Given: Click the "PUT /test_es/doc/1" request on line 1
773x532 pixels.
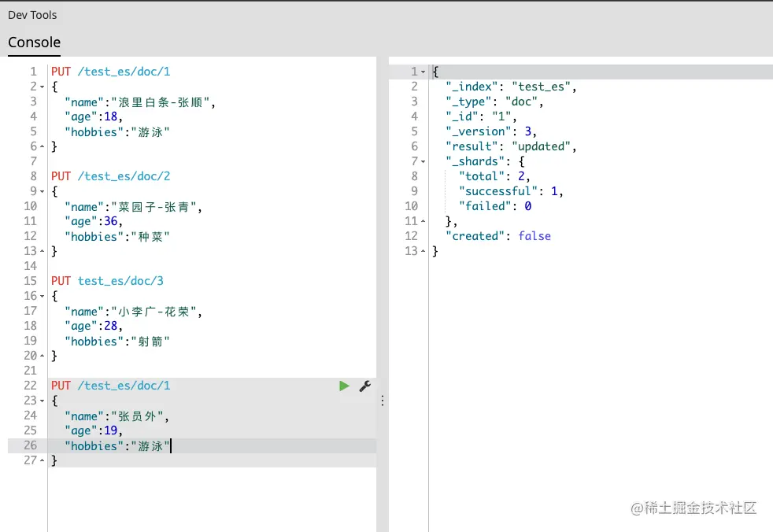Looking at the screenshot, I should coord(110,72).
